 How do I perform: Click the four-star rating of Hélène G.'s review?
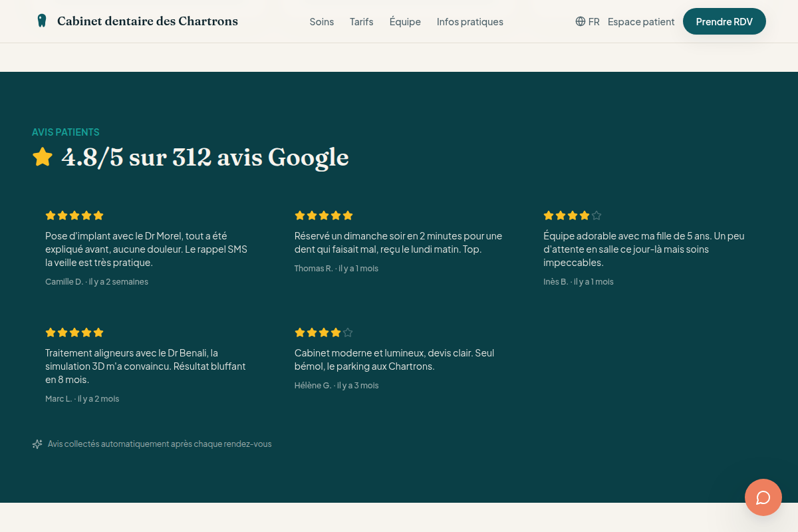pyautogui.click(x=324, y=332)
